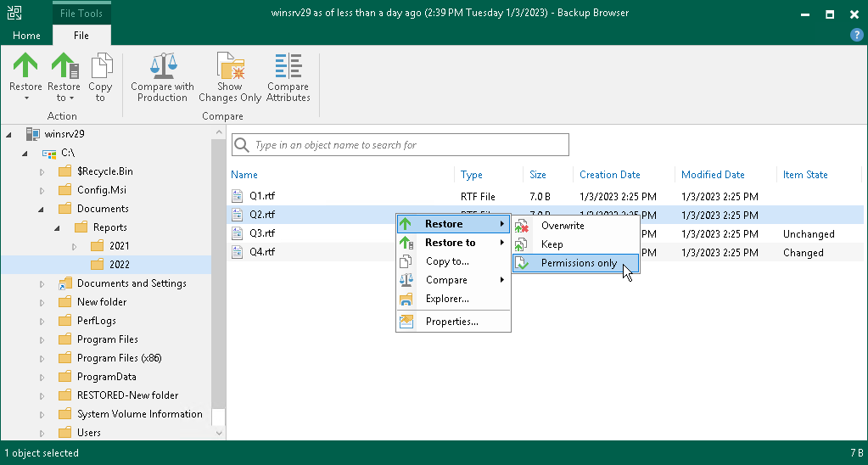This screenshot has height=465, width=868.
Task: Click the Compare scales icon in context menu
Action: click(x=406, y=280)
